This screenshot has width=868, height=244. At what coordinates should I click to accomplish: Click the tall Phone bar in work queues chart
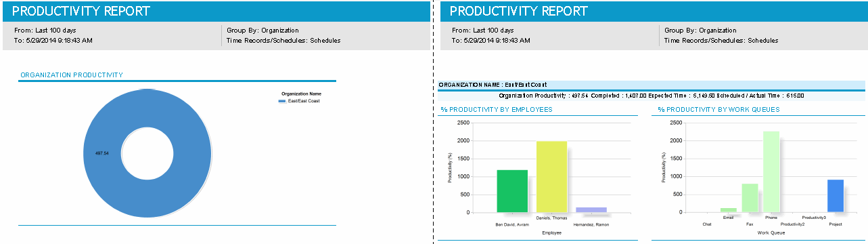[x=771, y=172]
